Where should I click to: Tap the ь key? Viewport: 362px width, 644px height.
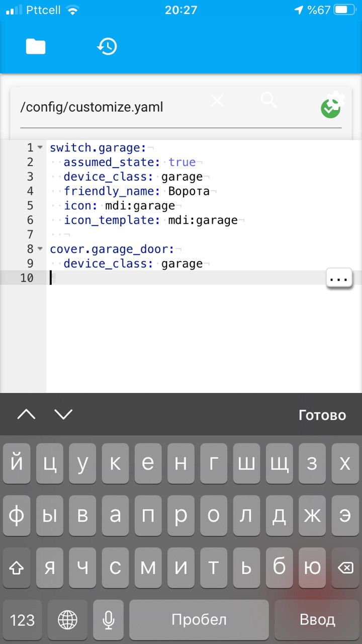pos(246,568)
